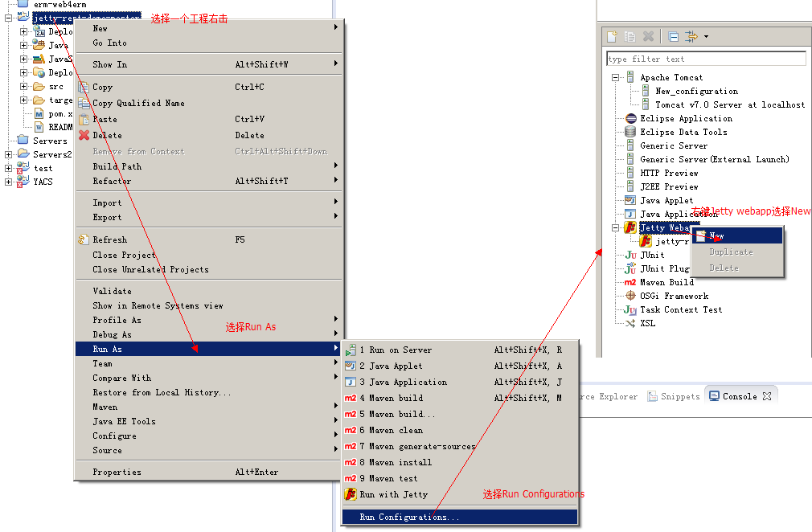Choose 2 Java Applet in Run As submenu
The width and height of the screenshot is (812, 532).
pyautogui.click(x=460, y=366)
